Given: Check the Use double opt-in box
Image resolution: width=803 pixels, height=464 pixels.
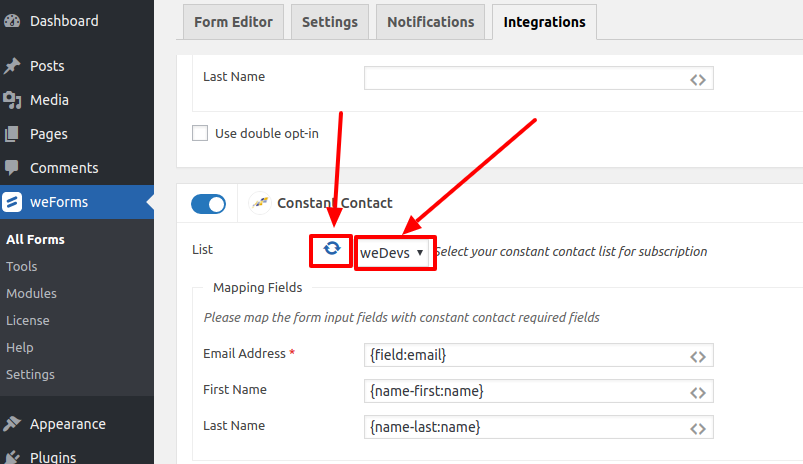Looking at the screenshot, I should pyautogui.click(x=200, y=133).
